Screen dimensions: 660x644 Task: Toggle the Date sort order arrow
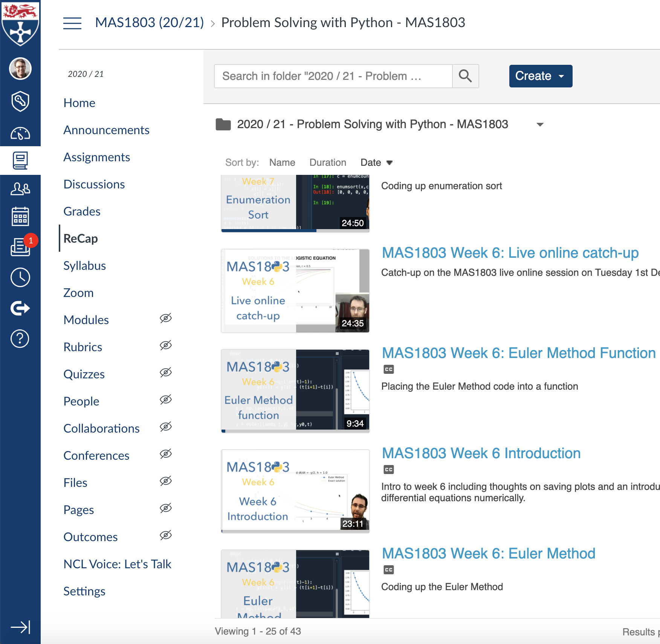click(x=390, y=163)
